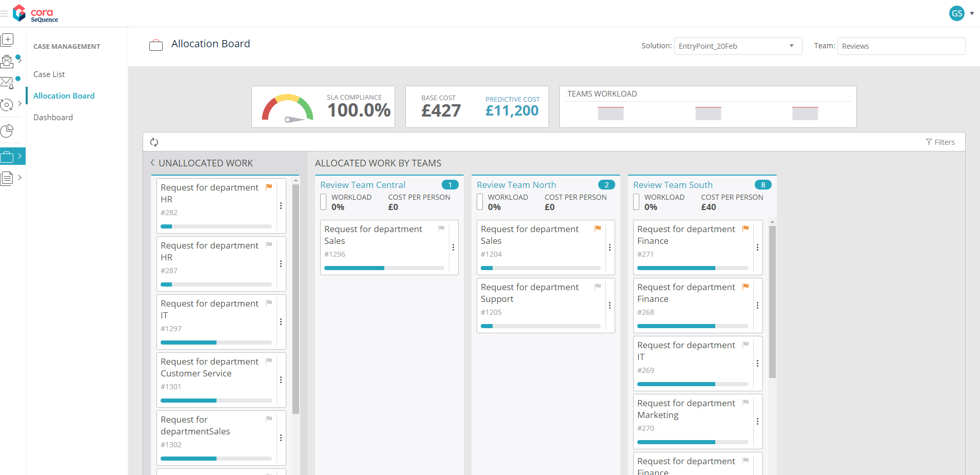Open the options menu for case #271
This screenshot has width=980, height=475.
coord(757,247)
